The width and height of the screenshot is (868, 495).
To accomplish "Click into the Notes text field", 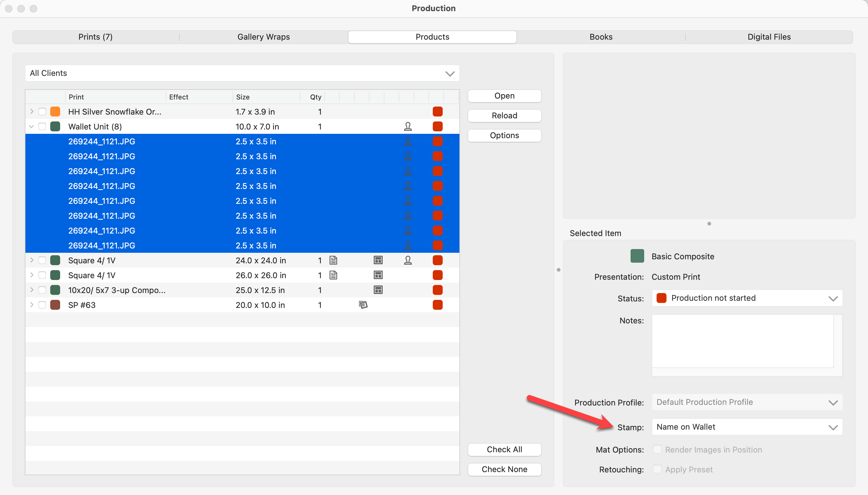I will 742,341.
